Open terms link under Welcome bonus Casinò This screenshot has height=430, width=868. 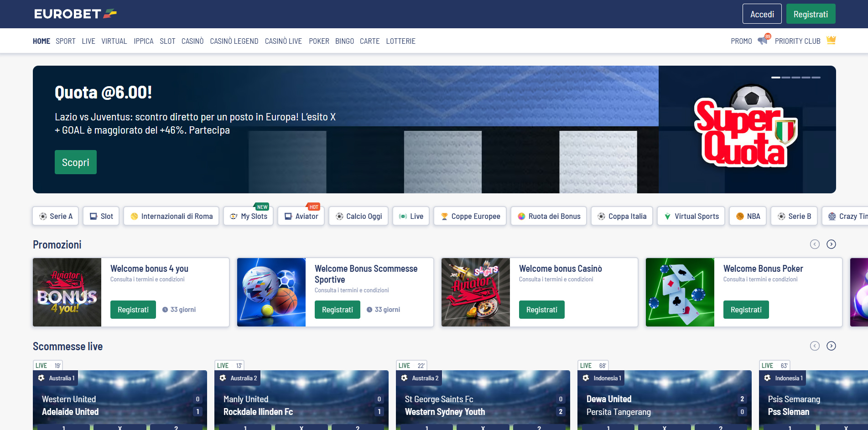click(556, 280)
